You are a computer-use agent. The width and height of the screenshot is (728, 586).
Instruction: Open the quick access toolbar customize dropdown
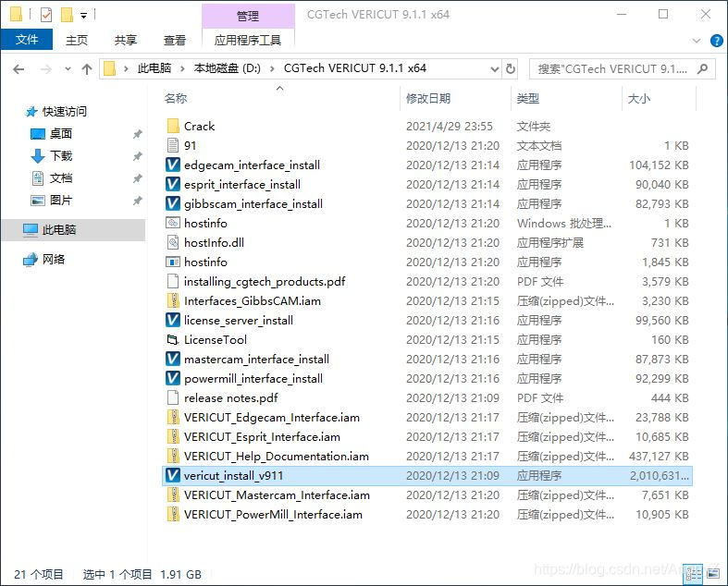(84, 16)
